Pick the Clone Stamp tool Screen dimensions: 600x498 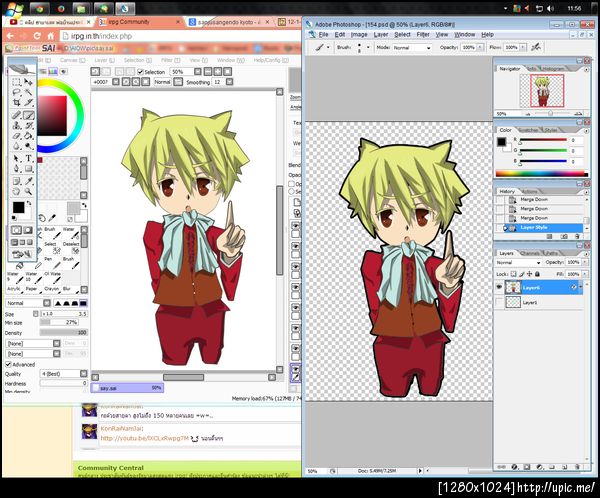16,126
